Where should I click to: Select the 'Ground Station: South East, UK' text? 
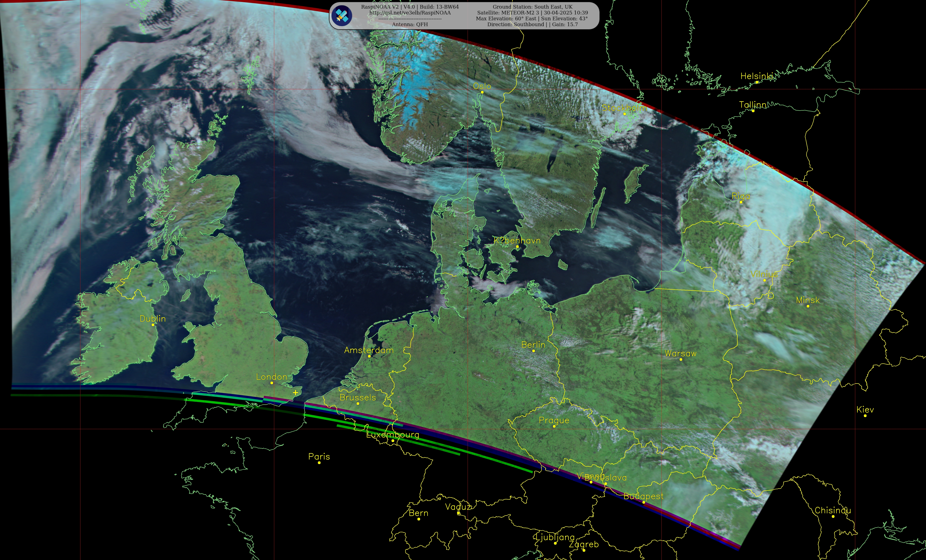pos(533,7)
